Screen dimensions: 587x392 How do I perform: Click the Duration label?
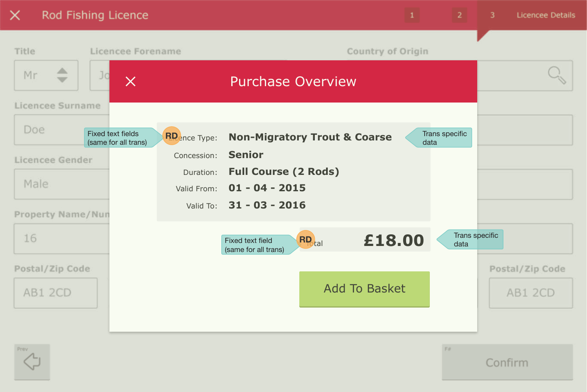[200, 172]
